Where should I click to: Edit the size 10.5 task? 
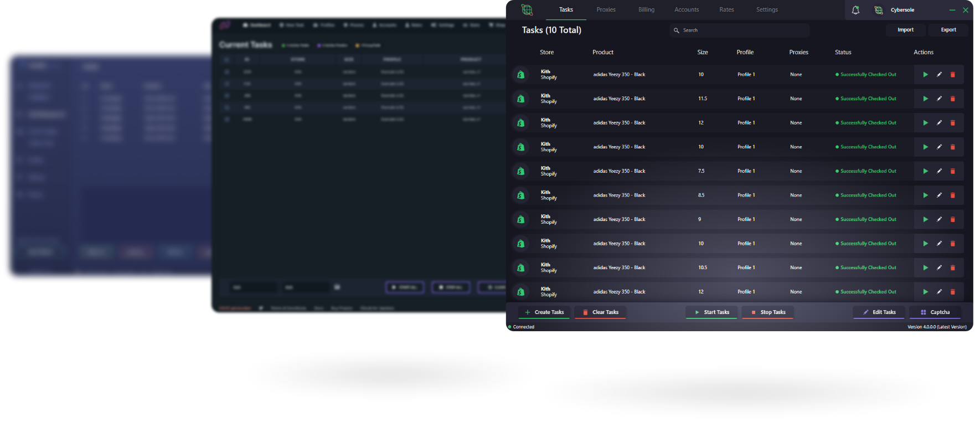[939, 268]
